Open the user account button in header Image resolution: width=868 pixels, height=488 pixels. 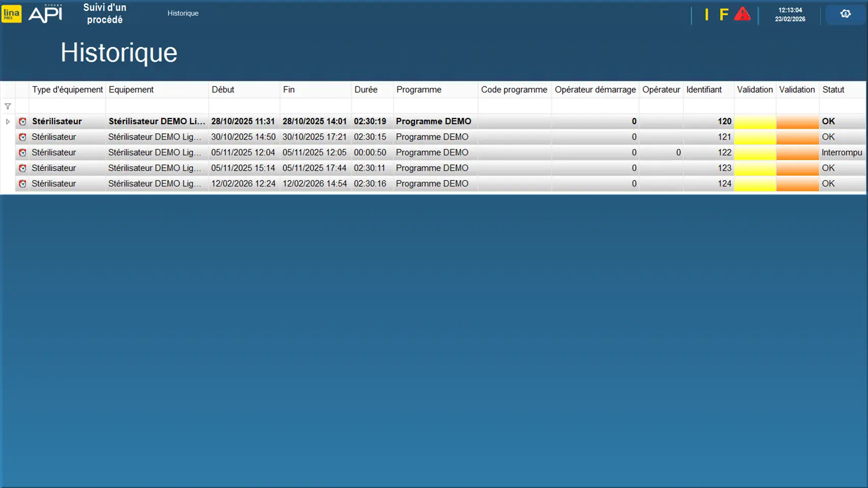pos(845,14)
